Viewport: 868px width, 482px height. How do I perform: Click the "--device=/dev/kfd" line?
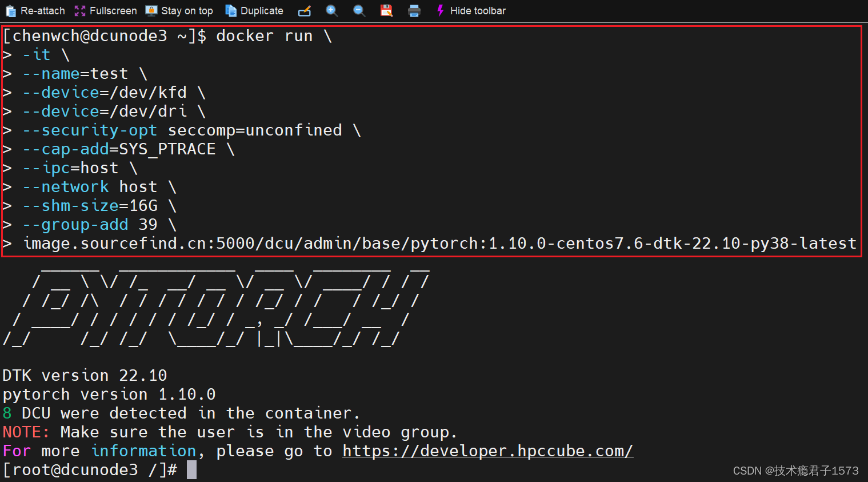click(105, 93)
